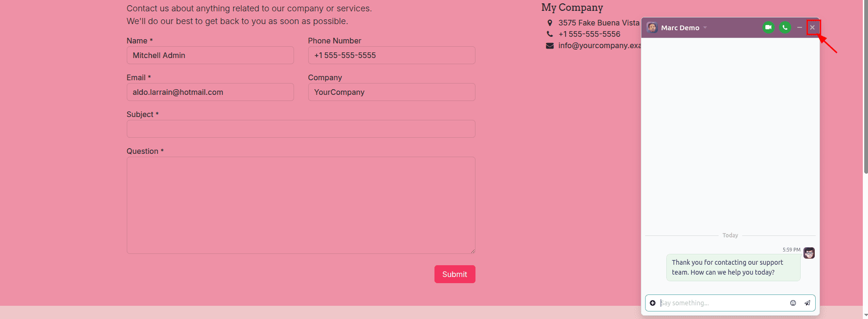Click the envelope icon beside company email
868x319 pixels.
549,45
